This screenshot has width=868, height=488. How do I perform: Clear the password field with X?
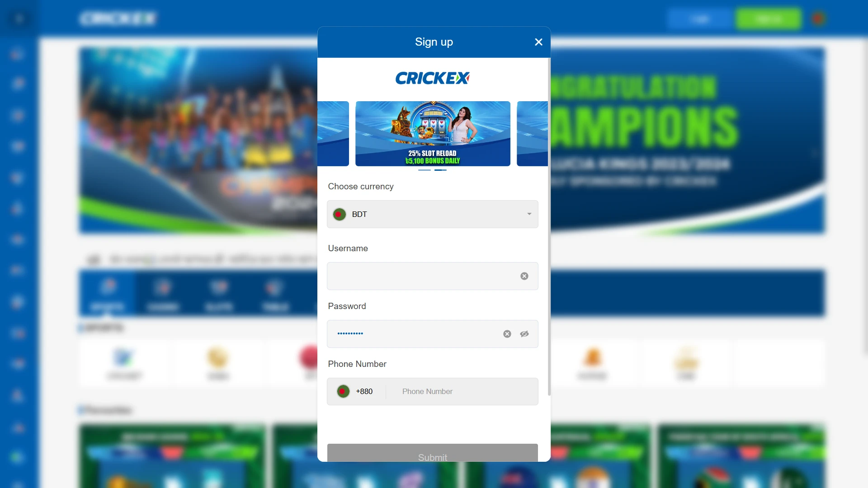pos(506,333)
